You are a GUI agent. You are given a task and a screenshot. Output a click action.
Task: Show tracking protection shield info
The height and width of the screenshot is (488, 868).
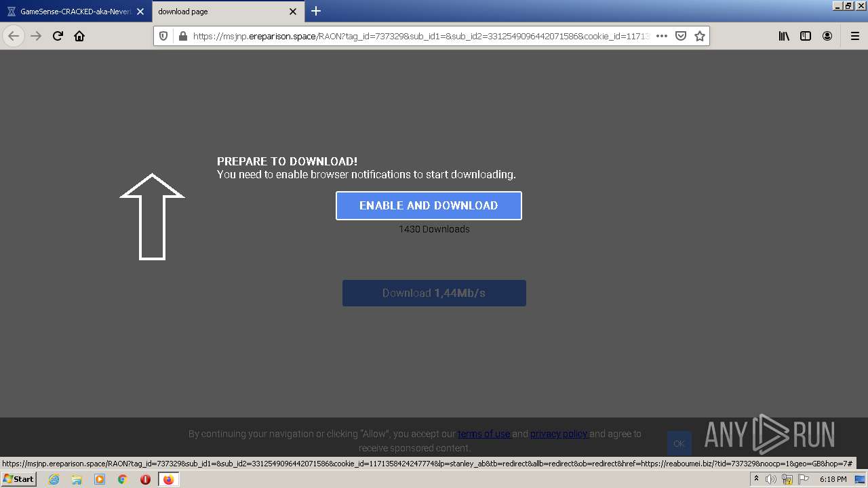163,36
